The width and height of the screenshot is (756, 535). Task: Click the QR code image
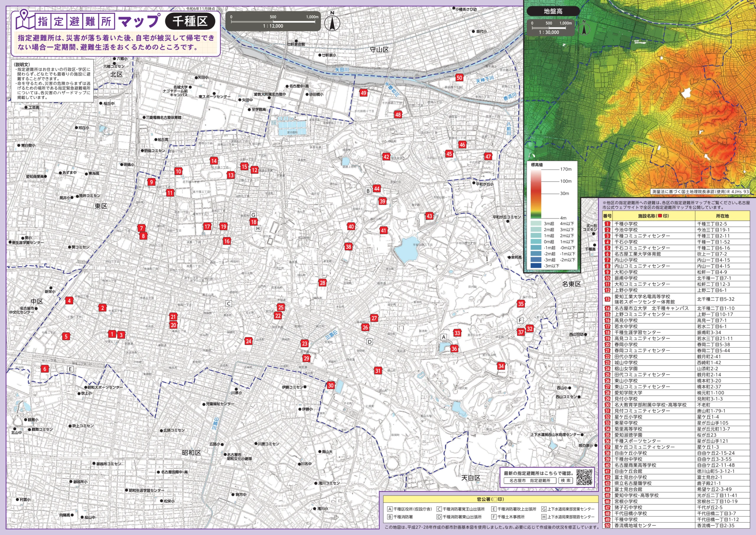click(584, 477)
